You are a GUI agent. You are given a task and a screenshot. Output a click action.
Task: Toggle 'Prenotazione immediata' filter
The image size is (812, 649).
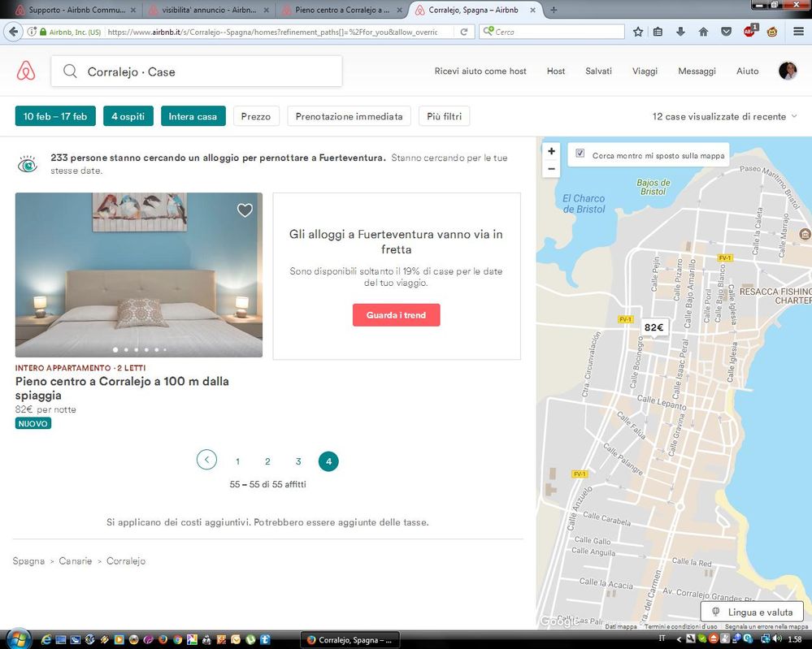tap(349, 116)
